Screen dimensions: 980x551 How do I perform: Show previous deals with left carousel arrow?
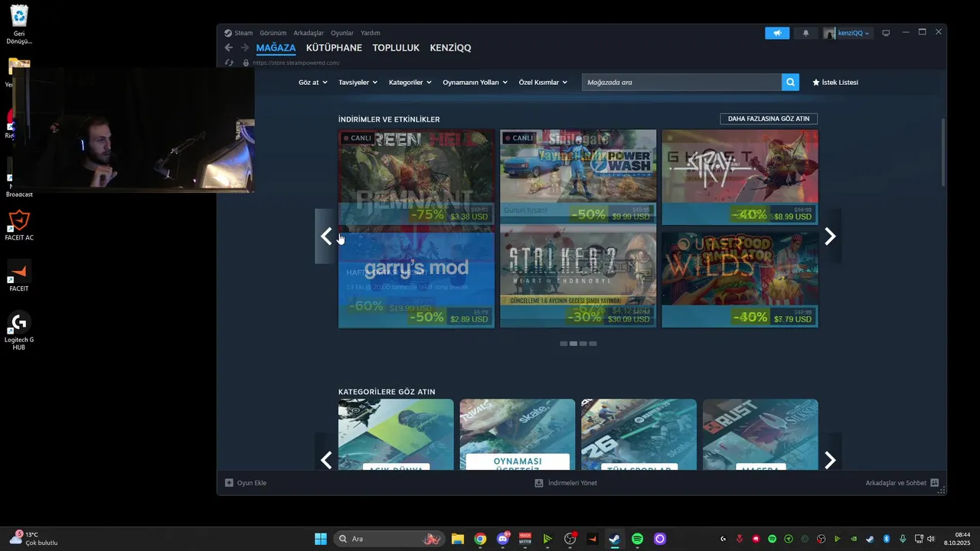[326, 236]
